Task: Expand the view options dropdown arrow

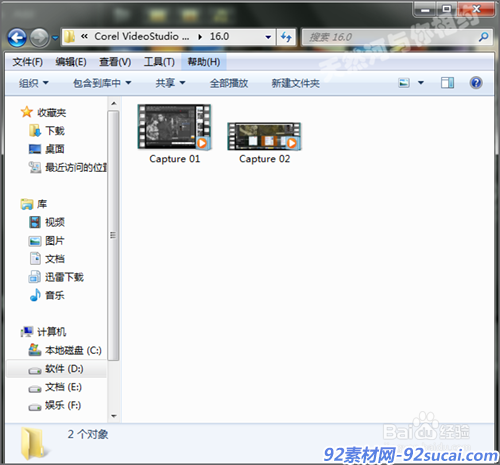Action: pos(421,83)
